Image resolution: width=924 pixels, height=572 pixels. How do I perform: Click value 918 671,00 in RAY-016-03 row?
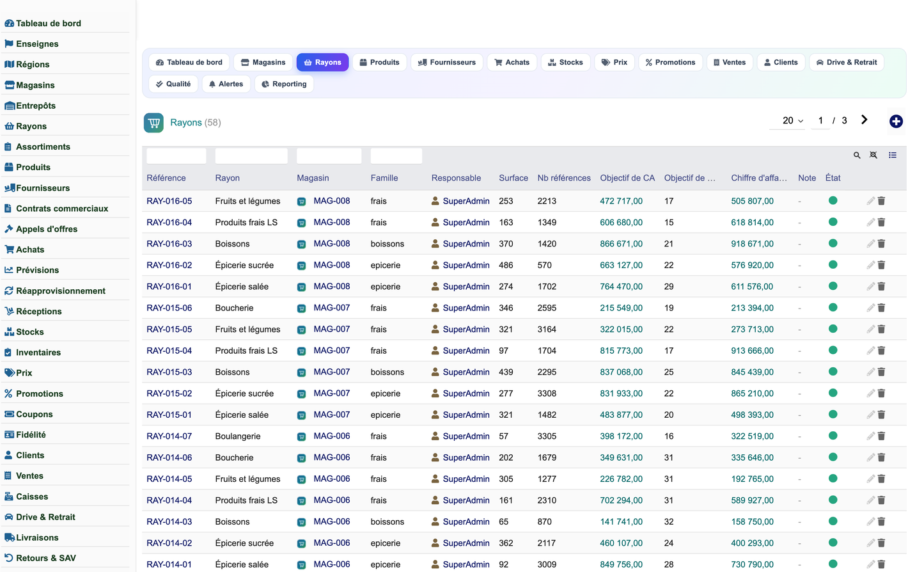(x=752, y=244)
